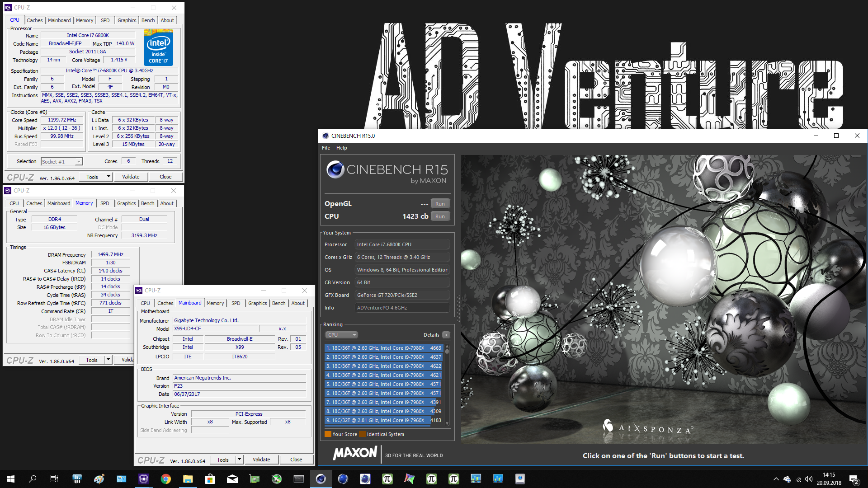868x488 pixels.
Task: Click BIOS version value F23
Action: 239,386
